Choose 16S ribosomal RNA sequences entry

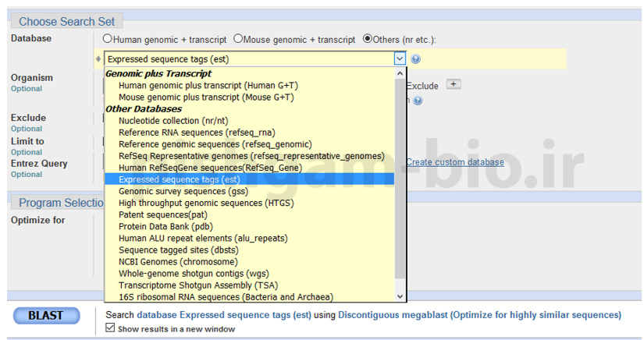pyautogui.click(x=226, y=296)
